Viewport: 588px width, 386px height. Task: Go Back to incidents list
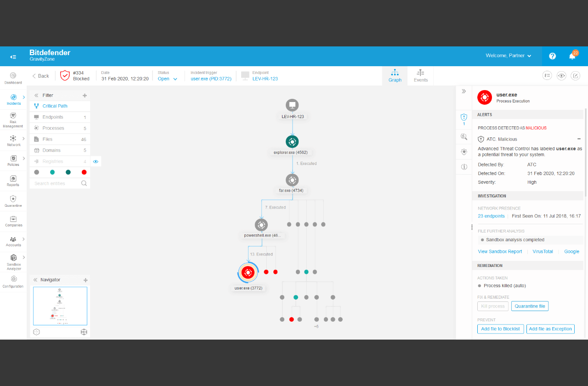pyautogui.click(x=40, y=76)
